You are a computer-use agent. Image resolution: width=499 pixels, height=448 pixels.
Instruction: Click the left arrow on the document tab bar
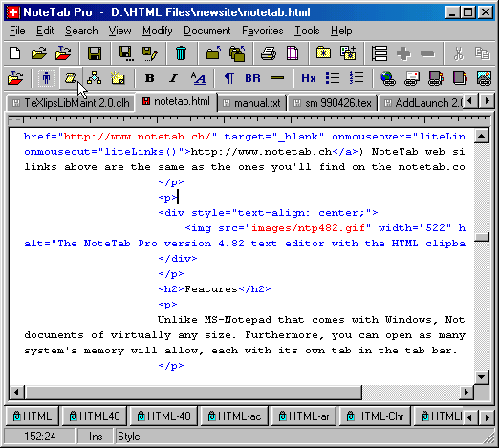point(469,101)
